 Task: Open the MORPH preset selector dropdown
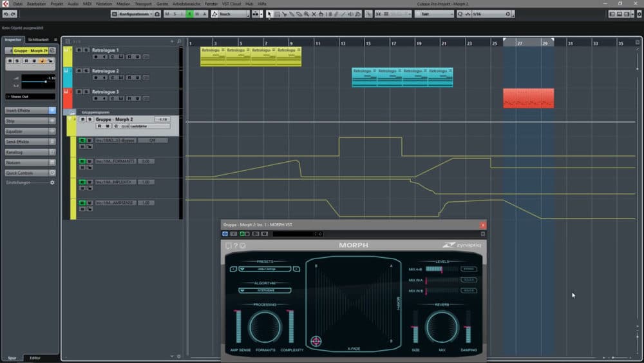pyautogui.click(x=265, y=270)
